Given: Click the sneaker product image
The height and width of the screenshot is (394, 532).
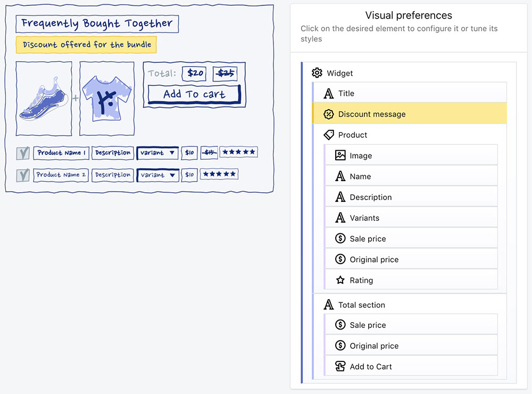Looking at the screenshot, I should pyautogui.click(x=44, y=98).
